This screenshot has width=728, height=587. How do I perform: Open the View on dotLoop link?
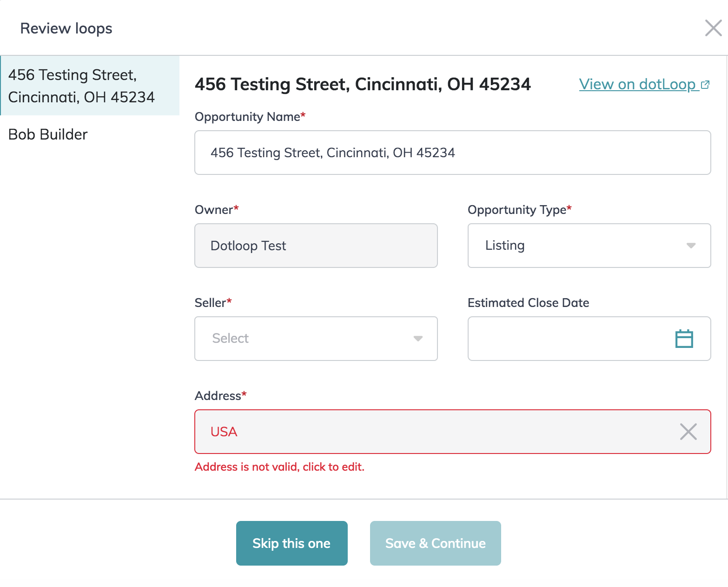point(637,85)
